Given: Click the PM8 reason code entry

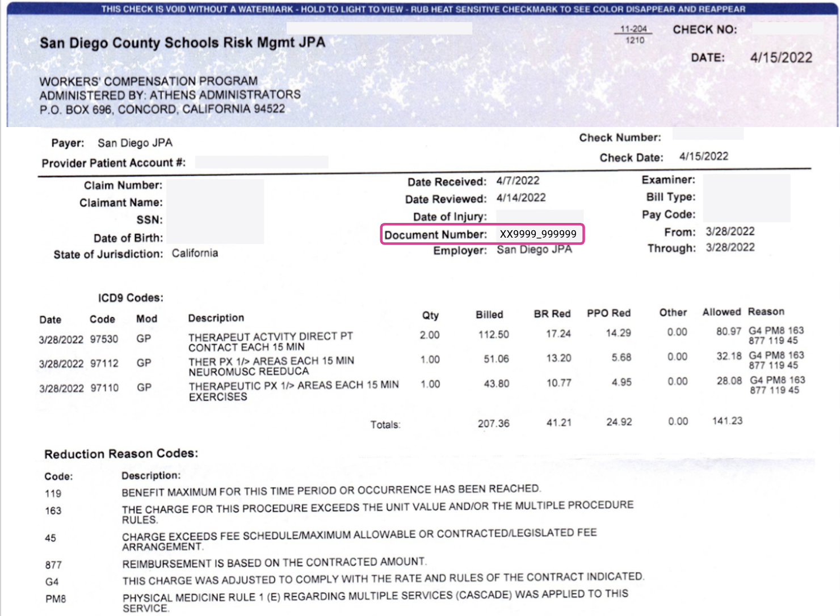Looking at the screenshot, I should pos(54,598).
